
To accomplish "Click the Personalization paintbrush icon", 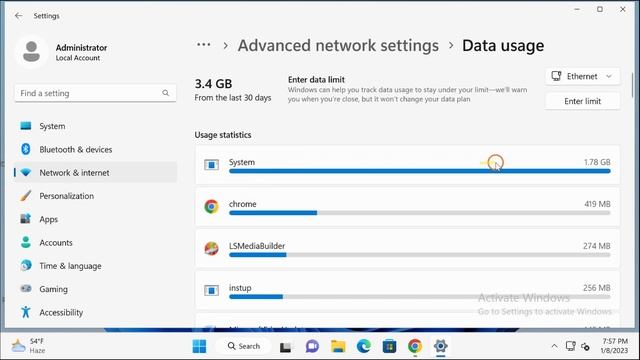I will click(25, 196).
